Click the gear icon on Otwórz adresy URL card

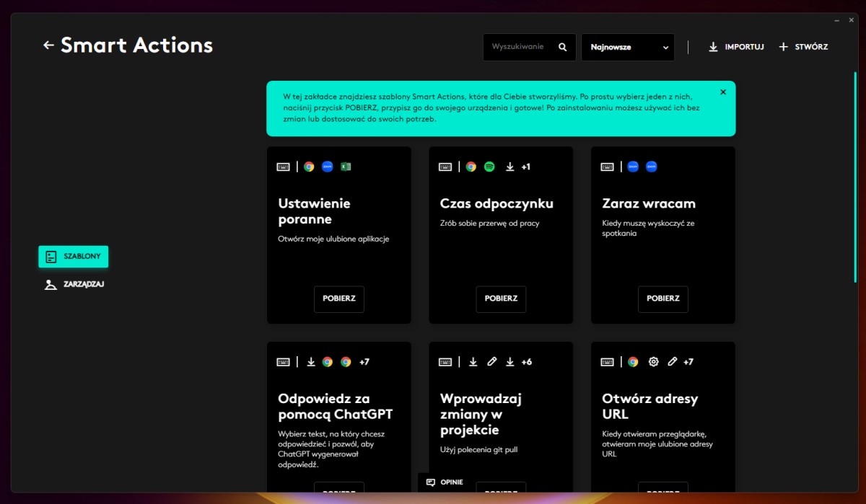tap(653, 362)
